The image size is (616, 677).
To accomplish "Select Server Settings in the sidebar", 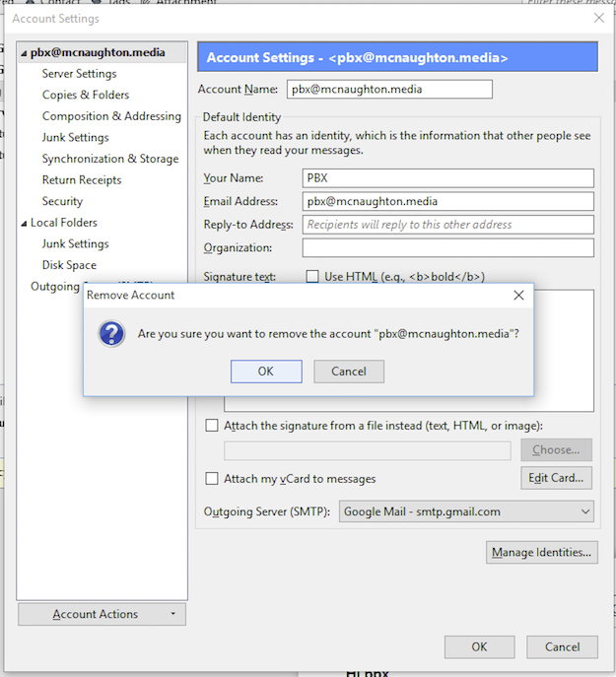I will [79, 74].
